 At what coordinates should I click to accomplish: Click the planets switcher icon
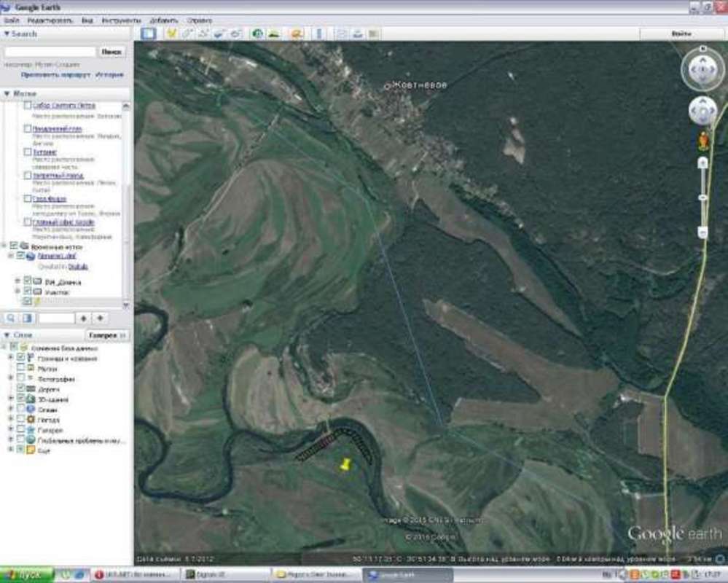click(x=297, y=34)
